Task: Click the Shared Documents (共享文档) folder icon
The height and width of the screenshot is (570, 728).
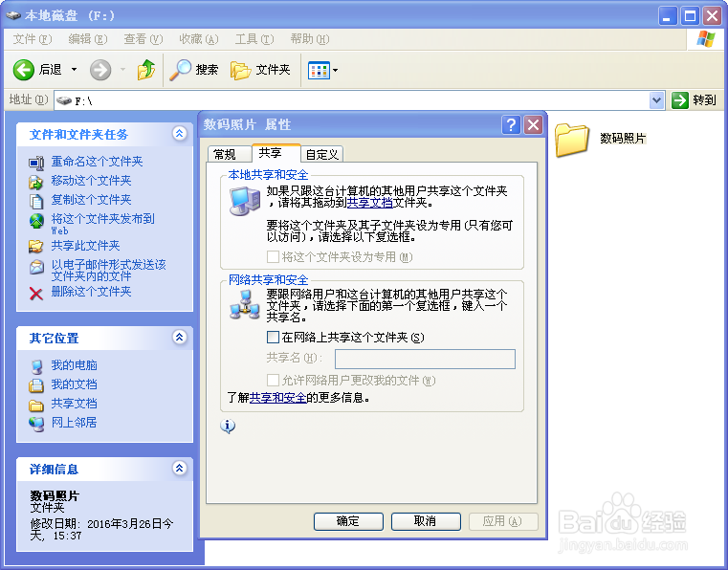Action: [35, 405]
